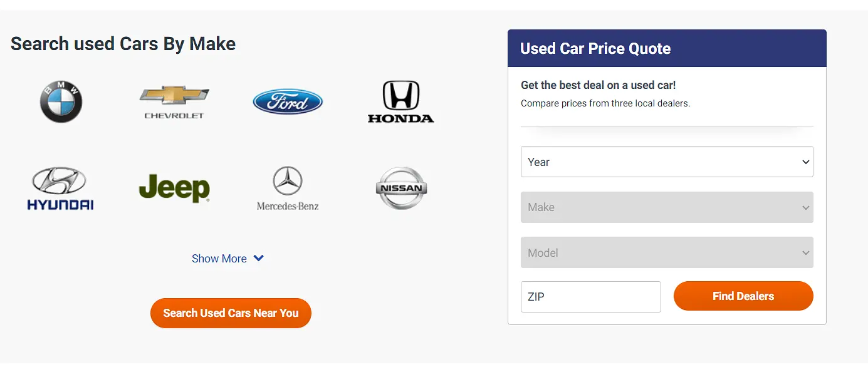Click the Year dropdown arrow
868x367 pixels.
806,162
